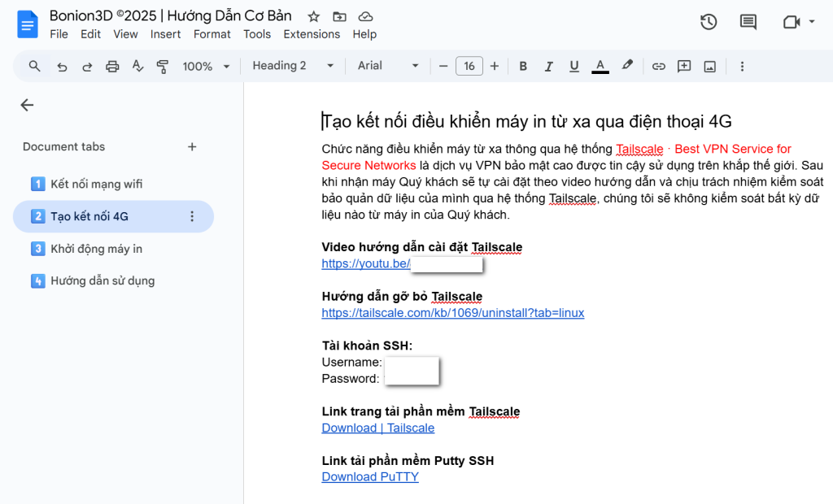
Task: Click 'Username:' line
Action: coord(351,363)
